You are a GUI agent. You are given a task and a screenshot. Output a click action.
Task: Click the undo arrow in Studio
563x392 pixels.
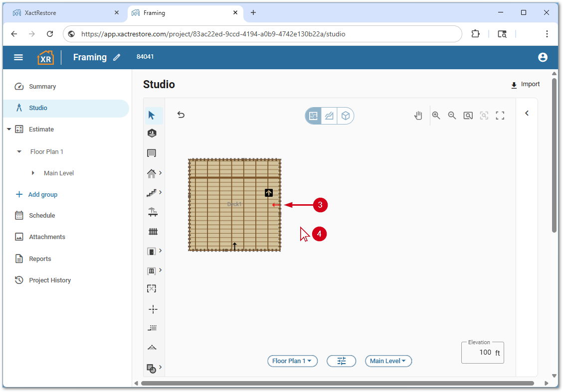click(x=181, y=115)
